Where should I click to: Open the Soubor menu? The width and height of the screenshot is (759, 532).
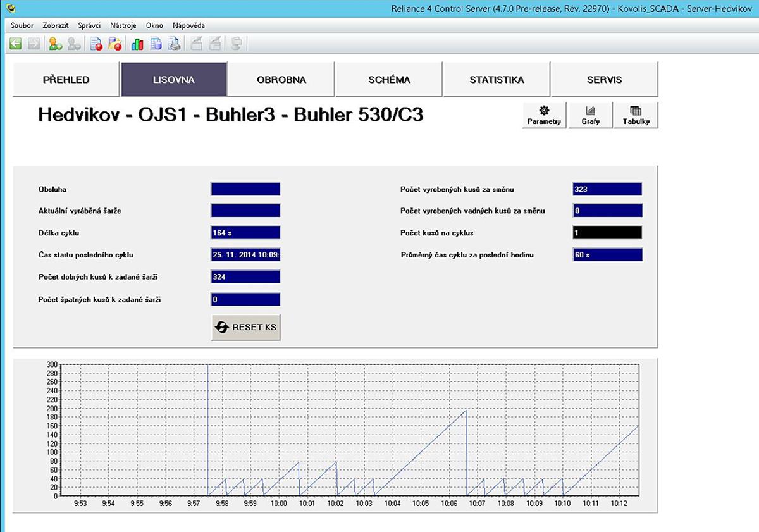22,26
